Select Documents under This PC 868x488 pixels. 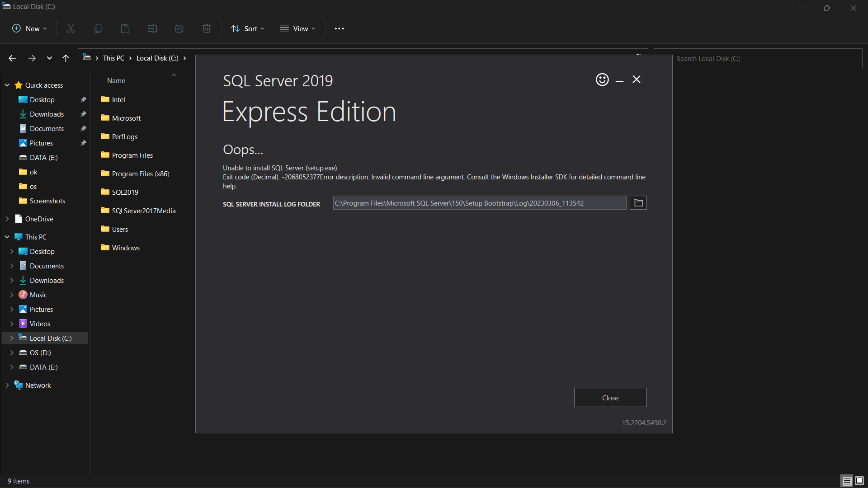coord(47,266)
